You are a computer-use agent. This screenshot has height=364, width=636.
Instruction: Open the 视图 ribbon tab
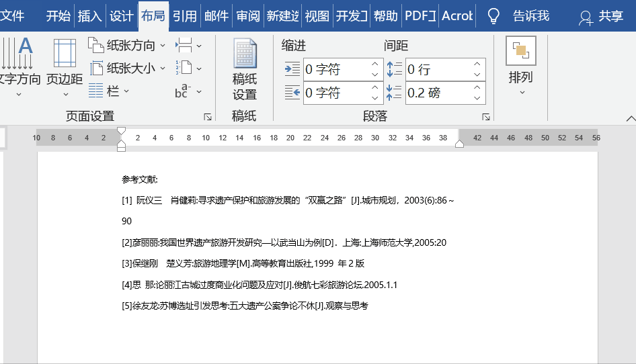[317, 16]
